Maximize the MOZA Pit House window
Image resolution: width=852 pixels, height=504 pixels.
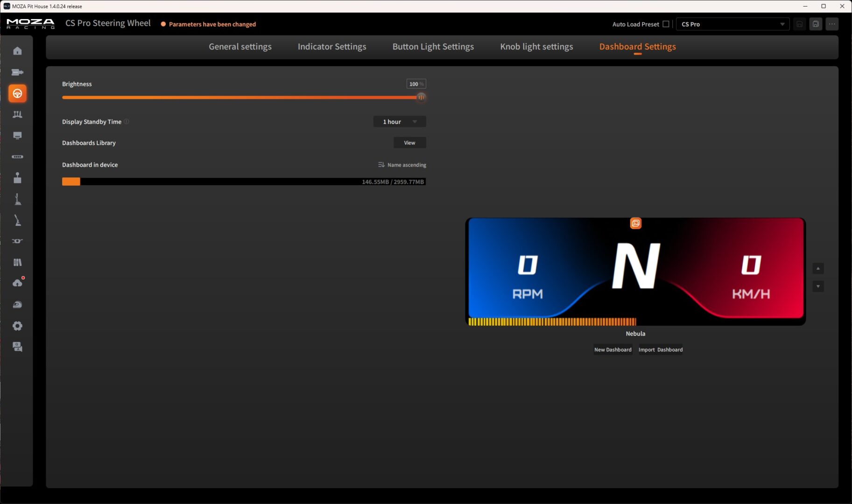click(x=824, y=6)
